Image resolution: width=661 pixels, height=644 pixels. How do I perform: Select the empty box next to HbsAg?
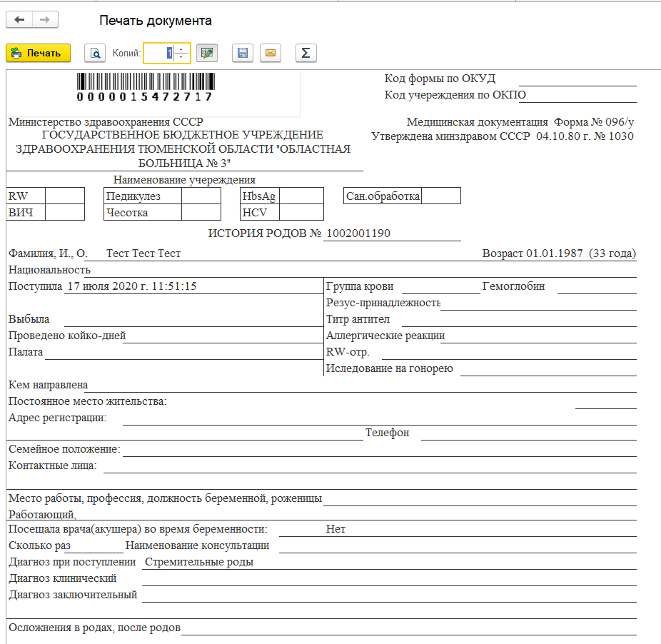click(301, 196)
